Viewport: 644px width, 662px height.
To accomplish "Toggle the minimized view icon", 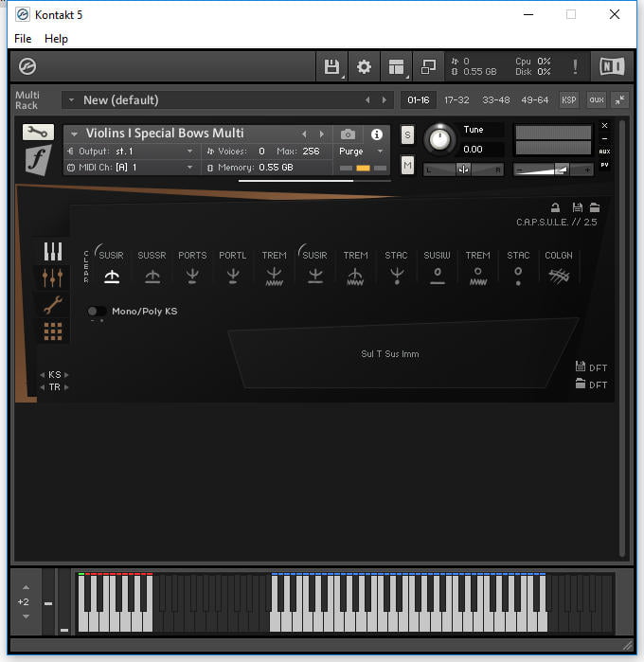I will coord(428,66).
